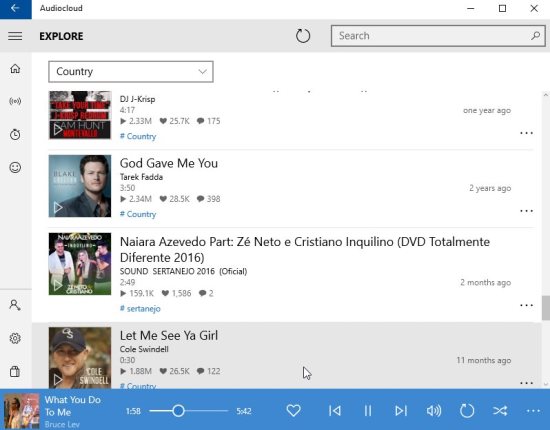The image size is (550, 430).
Task: Open the store bag sidebar icon
Action: point(15,371)
